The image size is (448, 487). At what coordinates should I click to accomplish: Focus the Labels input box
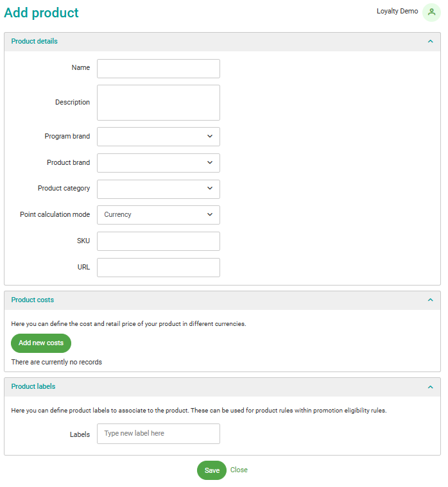coord(159,434)
